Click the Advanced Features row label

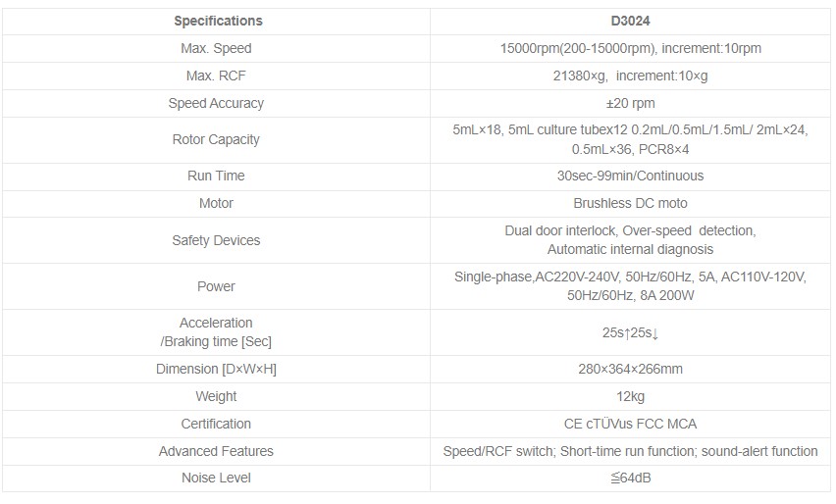216,451
